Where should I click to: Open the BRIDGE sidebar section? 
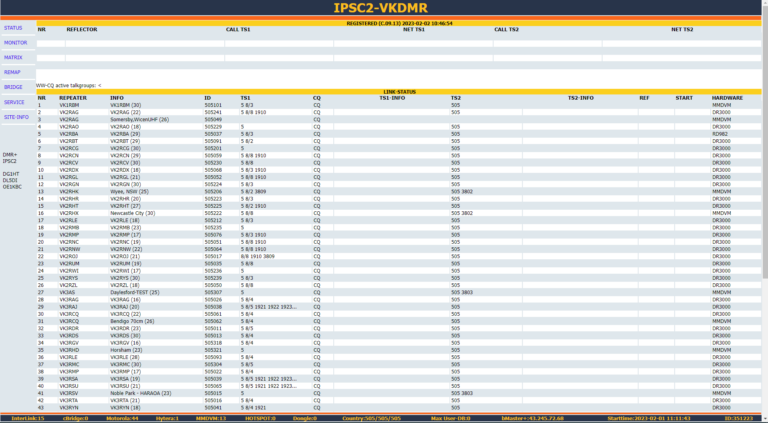tap(13, 87)
